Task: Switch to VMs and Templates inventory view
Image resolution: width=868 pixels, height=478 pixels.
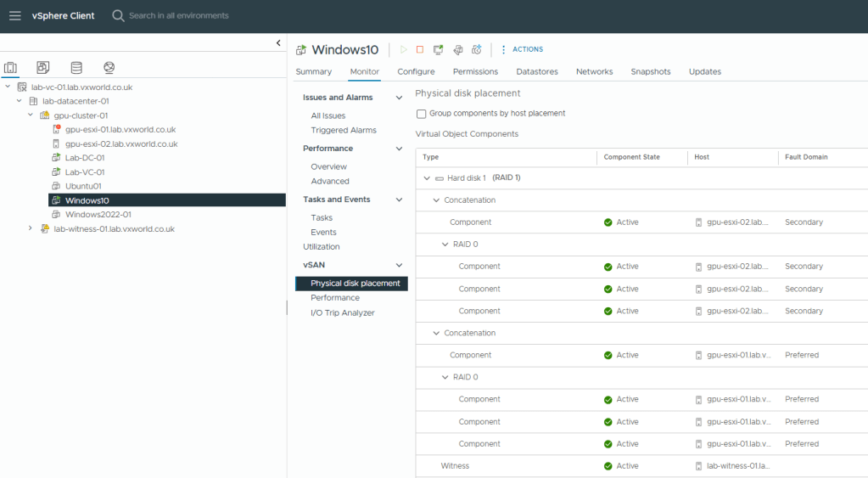Action: tap(43, 68)
